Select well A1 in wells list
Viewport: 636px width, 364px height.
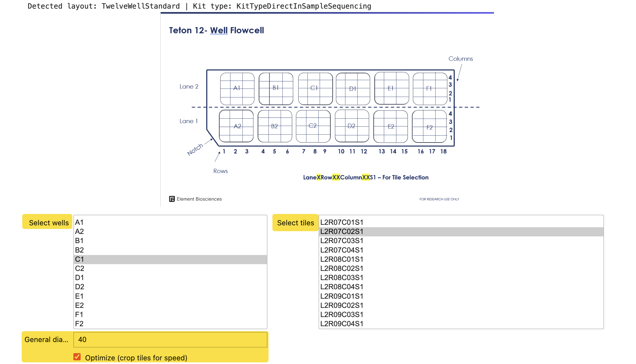click(x=170, y=222)
